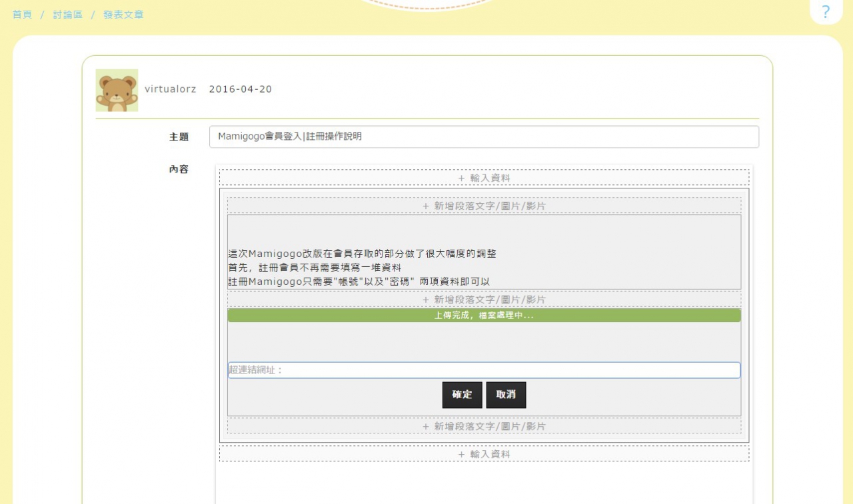
Task: Add a paragraph below the link form
Action: coord(484,426)
